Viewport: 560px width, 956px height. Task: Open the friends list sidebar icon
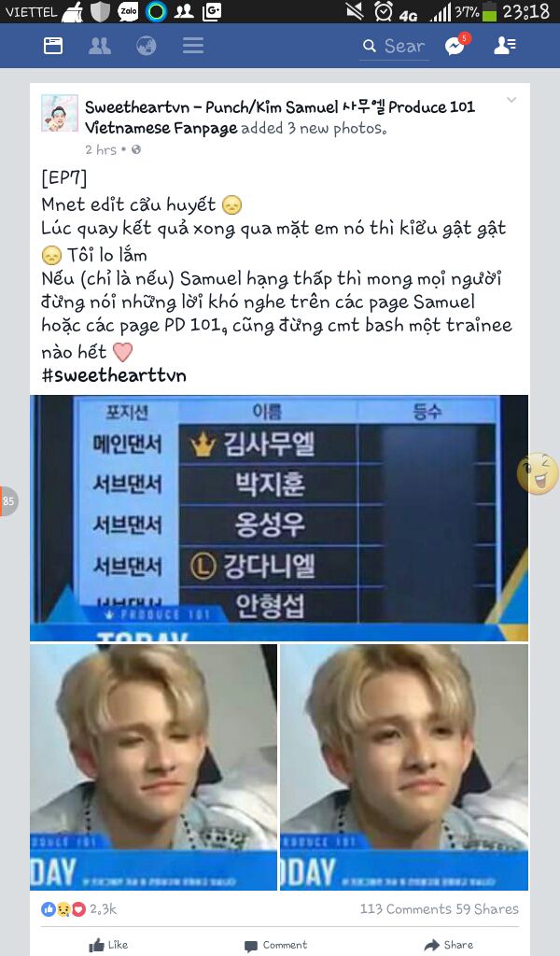click(x=505, y=45)
